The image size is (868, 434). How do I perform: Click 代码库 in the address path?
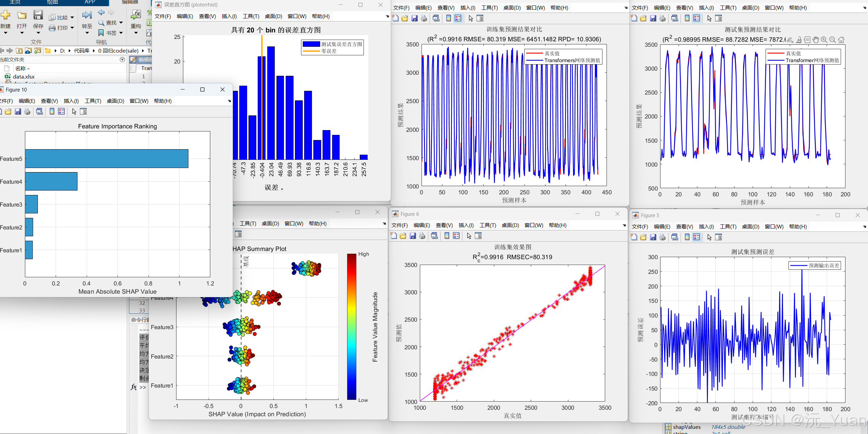(x=82, y=51)
